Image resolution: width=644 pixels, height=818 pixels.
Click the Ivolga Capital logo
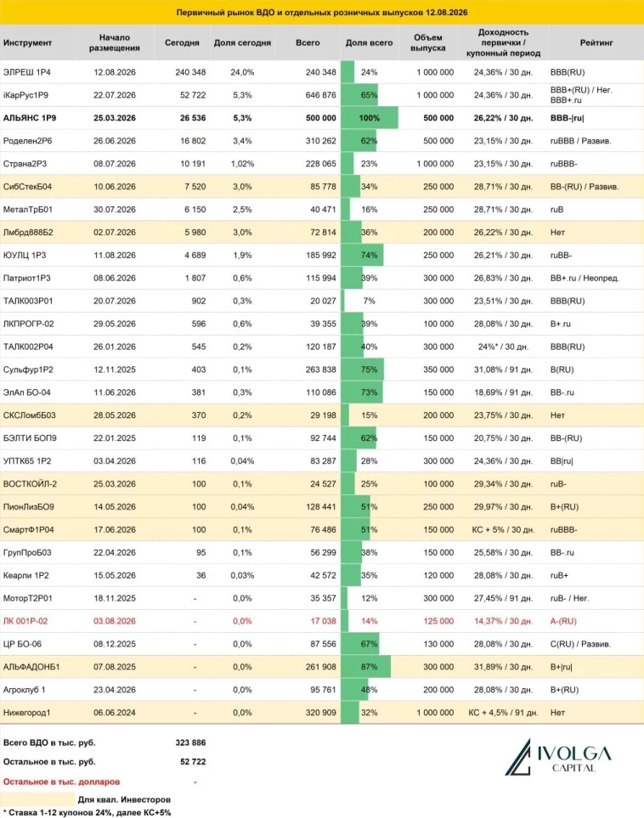[x=558, y=757]
